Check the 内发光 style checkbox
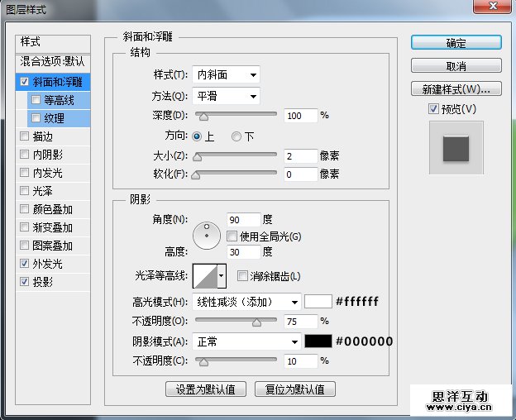Image resolution: width=516 pixels, height=420 pixels. (24, 172)
